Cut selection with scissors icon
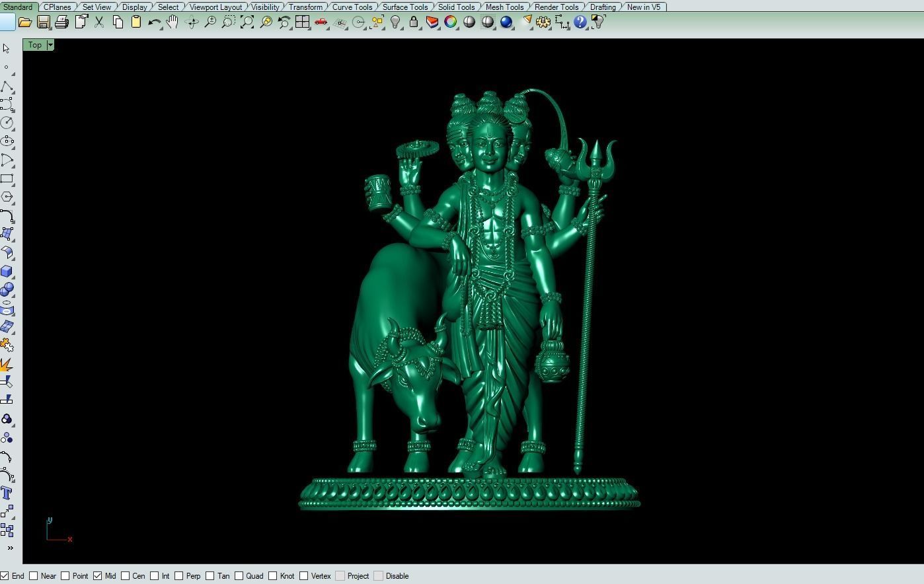The width and height of the screenshot is (924, 584). coord(99,22)
